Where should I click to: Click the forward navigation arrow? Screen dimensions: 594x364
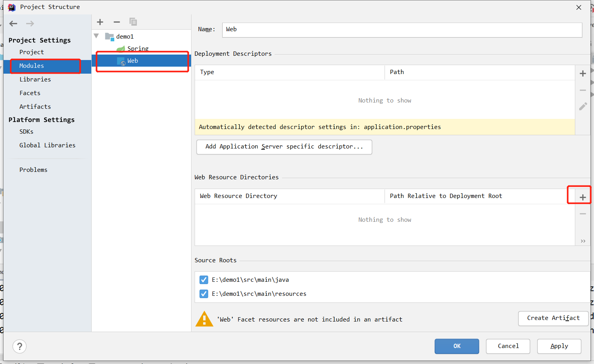(30, 24)
